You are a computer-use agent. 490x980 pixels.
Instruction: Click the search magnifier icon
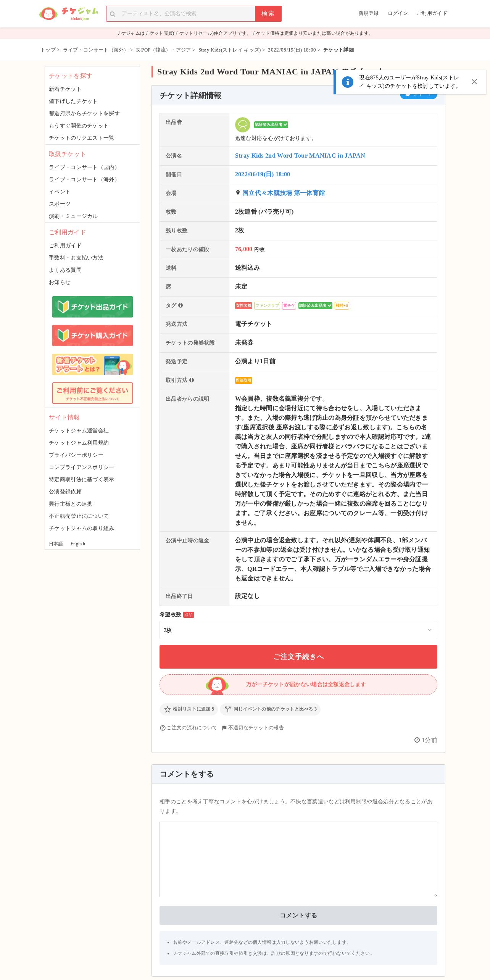[x=113, y=14]
